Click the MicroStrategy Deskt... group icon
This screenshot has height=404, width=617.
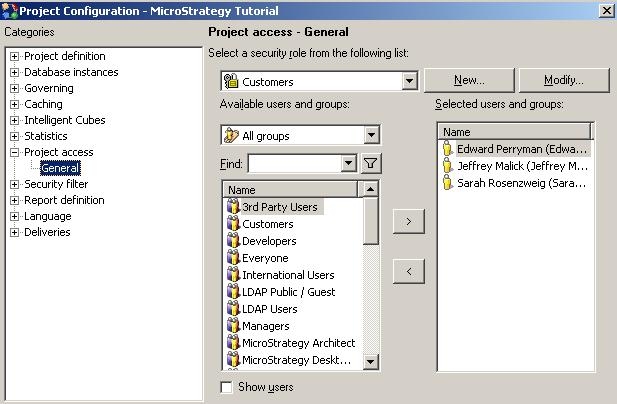[x=233, y=360]
